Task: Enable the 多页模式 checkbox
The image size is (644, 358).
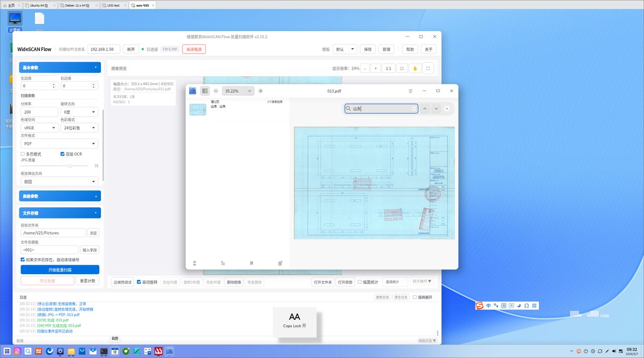Action: point(23,154)
